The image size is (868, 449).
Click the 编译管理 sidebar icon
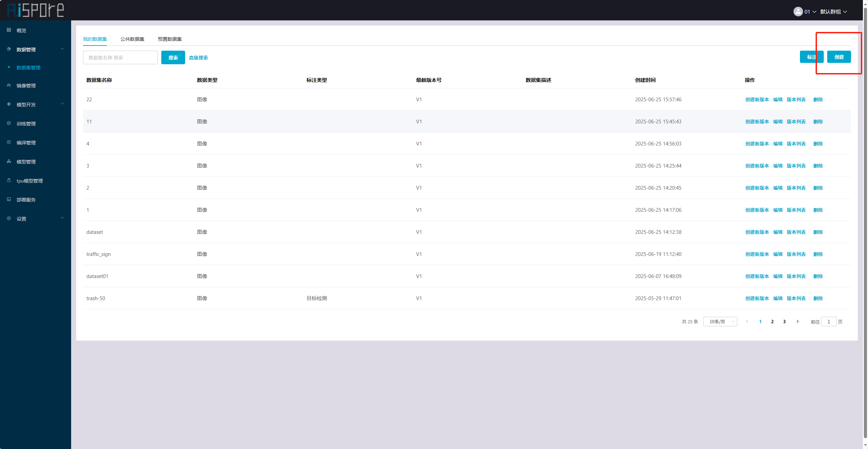pos(9,142)
